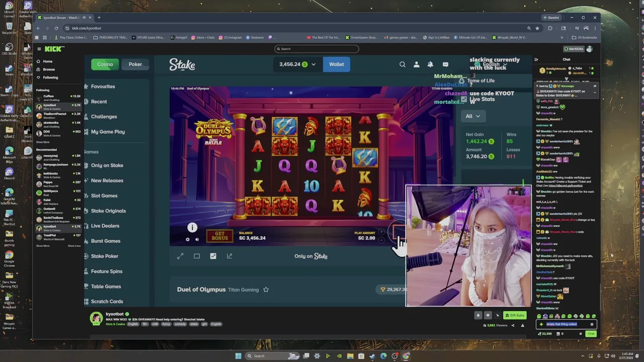Toggle live stats chart icon
The image size is (644, 362).
pos(213,256)
